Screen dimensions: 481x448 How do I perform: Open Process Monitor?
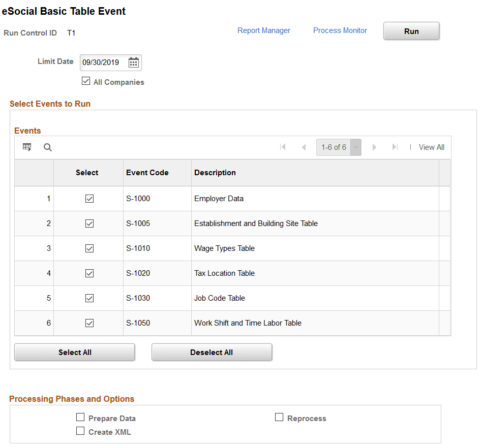340,30
